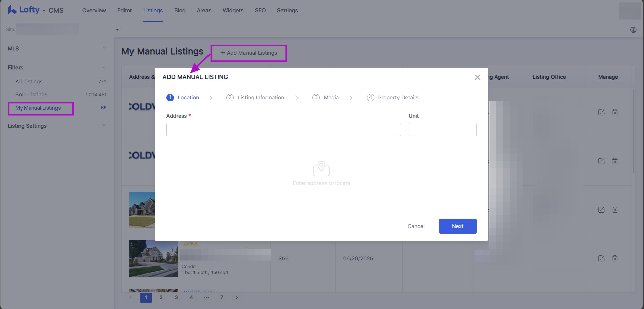Click trash icon for the first listing
This screenshot has width=644, height=309.
click(x=615, y=112)
